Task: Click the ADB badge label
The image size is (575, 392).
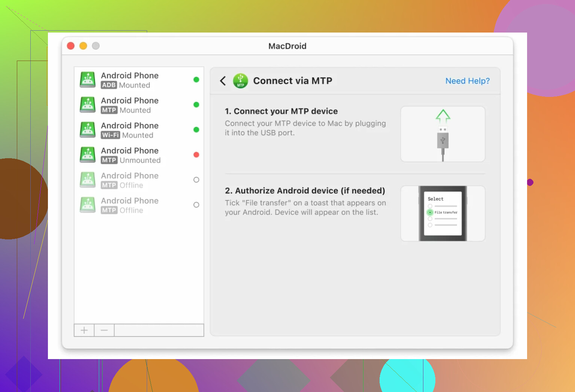Action: click(109, 85)
